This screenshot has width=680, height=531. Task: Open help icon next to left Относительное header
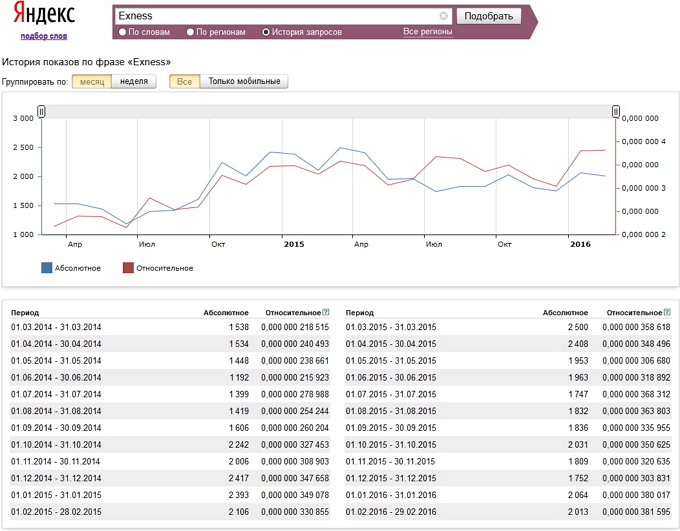tap(326, 312)
